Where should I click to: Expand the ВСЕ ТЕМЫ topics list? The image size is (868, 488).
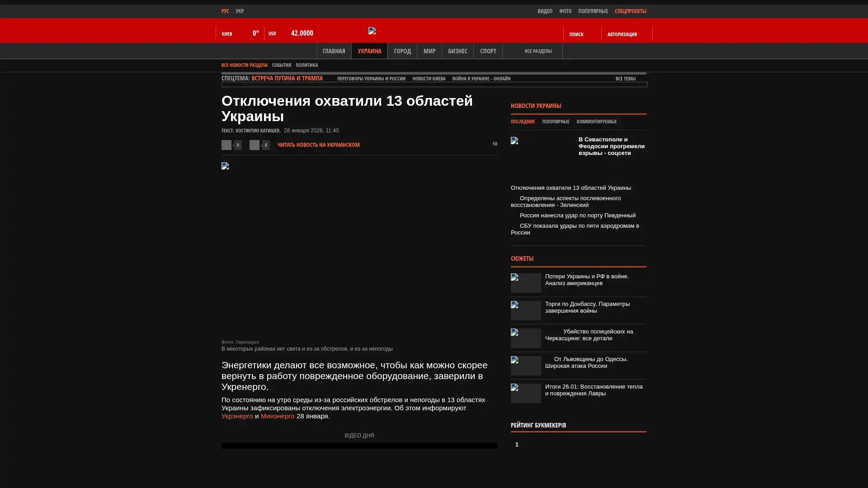pos(625,79)
